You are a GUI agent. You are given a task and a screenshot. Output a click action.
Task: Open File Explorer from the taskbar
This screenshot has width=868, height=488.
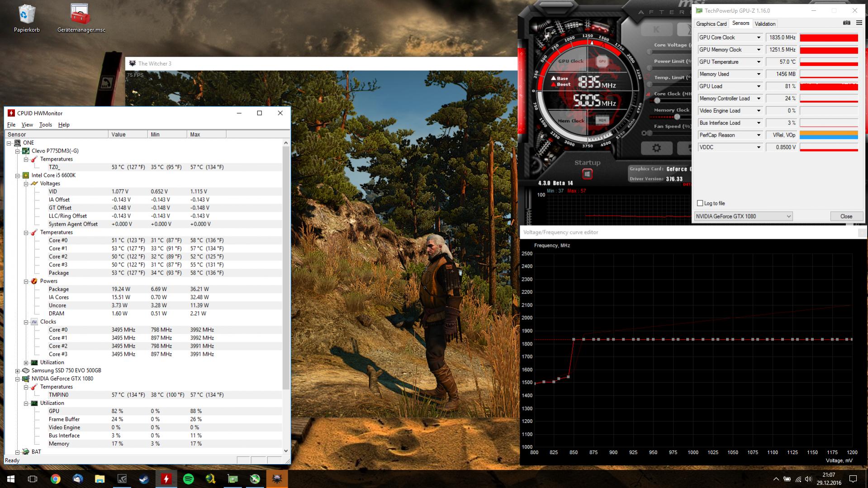coord(100,479)
